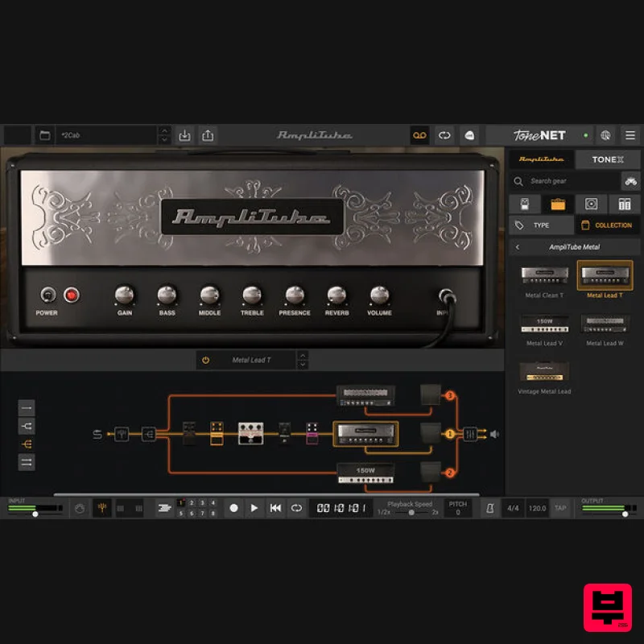Open the hamburger menu at top right
This screenshot has width=644, height=644.
click(x=630, y=135)
